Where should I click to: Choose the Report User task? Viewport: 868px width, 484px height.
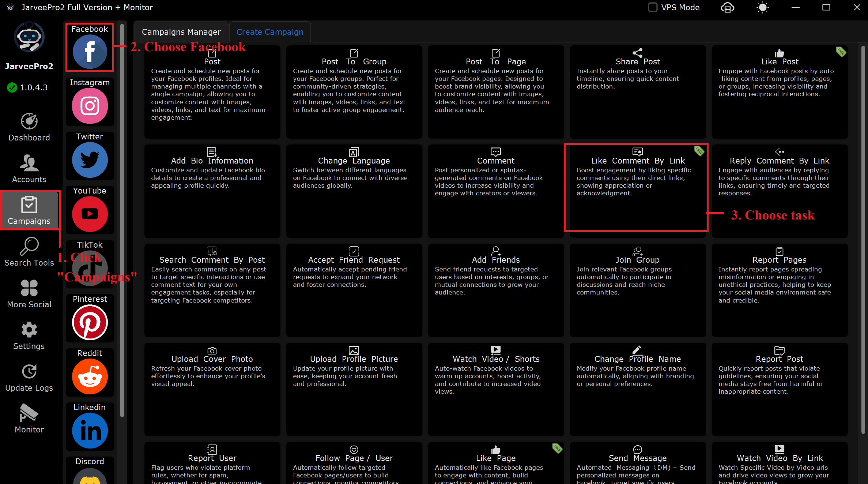click(x=212, y=463)
